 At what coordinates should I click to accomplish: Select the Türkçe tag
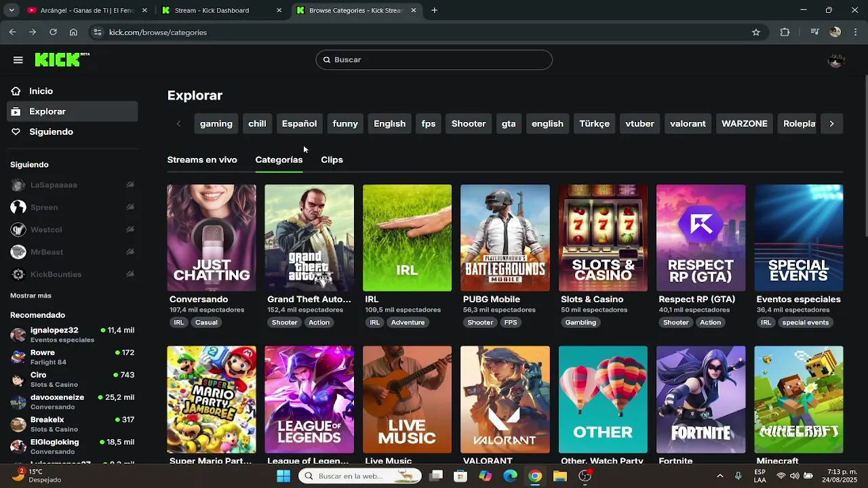[594, 123]
